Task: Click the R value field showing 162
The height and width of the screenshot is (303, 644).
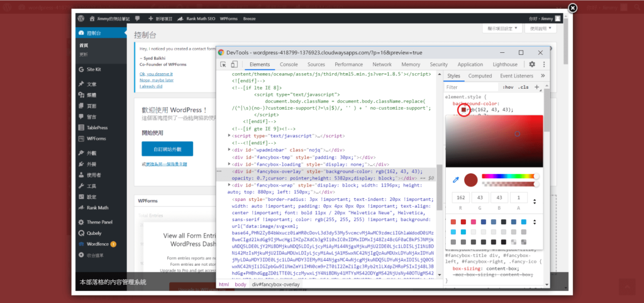Action: pos(461,197)
